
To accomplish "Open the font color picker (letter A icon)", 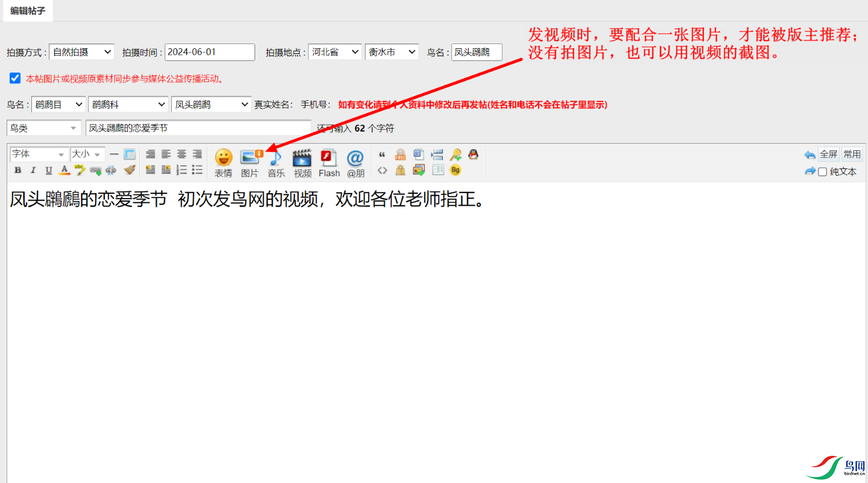I will click(x=65, y=170).
